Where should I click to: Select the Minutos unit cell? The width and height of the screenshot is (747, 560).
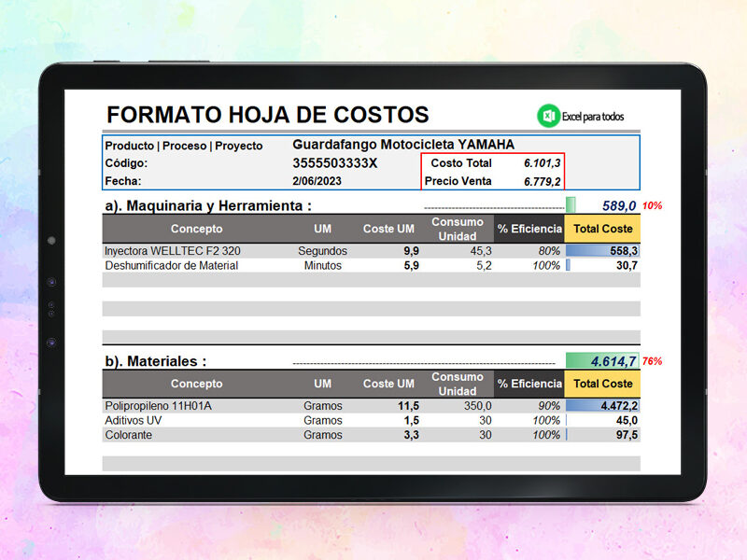pos(322,266)
